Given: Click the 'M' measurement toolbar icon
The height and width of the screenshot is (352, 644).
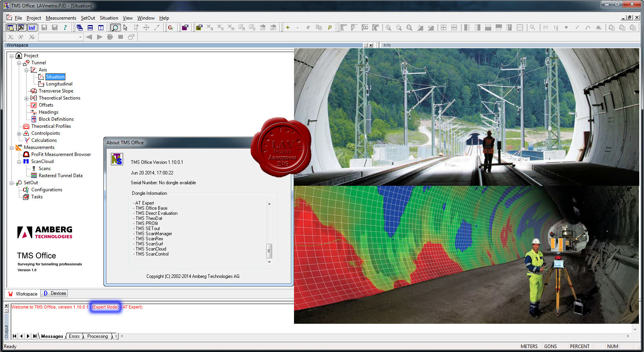Looking at the screenshot, I should coord(545,27).
